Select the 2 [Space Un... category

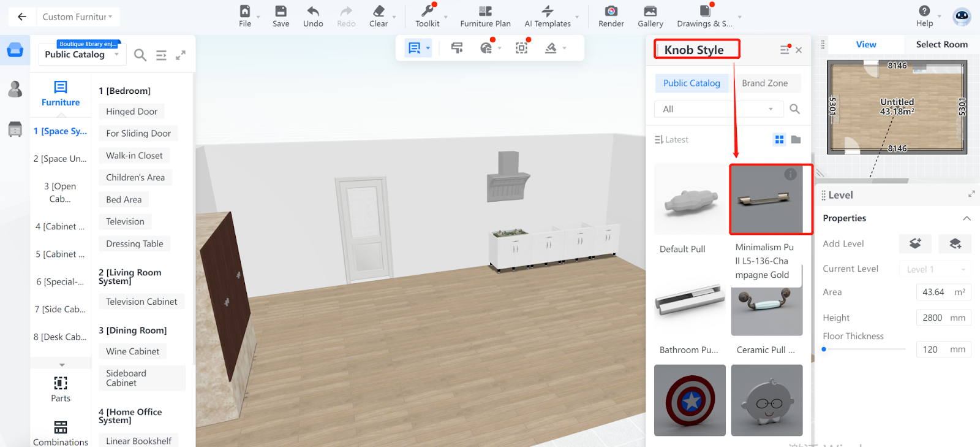60,159
